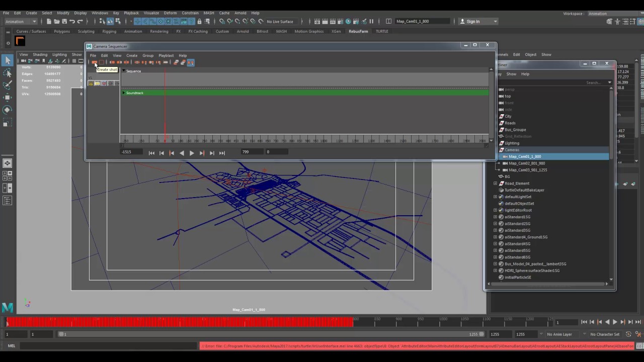The image size is (644, 362).
Task: Click the last Camera Sequencer toolbar icon
Action: [x=191, y=62]
